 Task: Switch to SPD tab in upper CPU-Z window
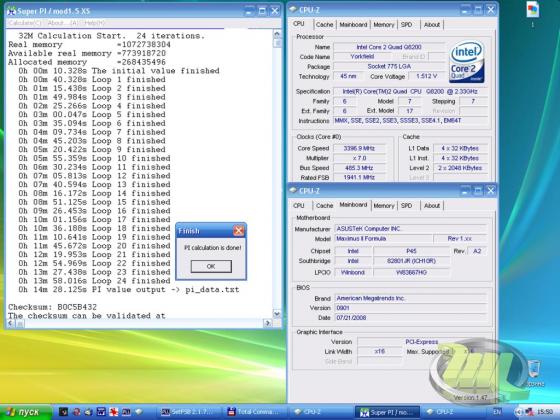pyautogui.click(x=406, y=25)
